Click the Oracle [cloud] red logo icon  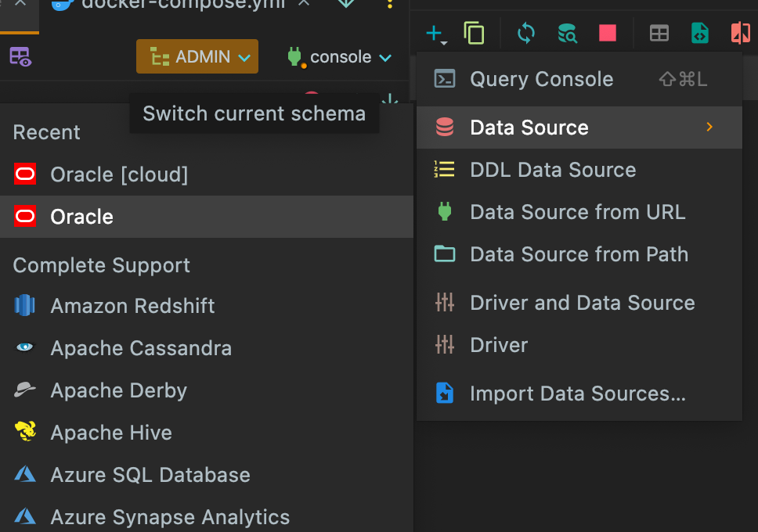[x=24, y=174]
